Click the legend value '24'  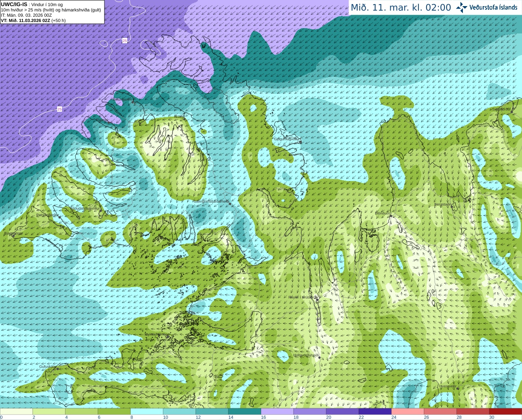394,417
